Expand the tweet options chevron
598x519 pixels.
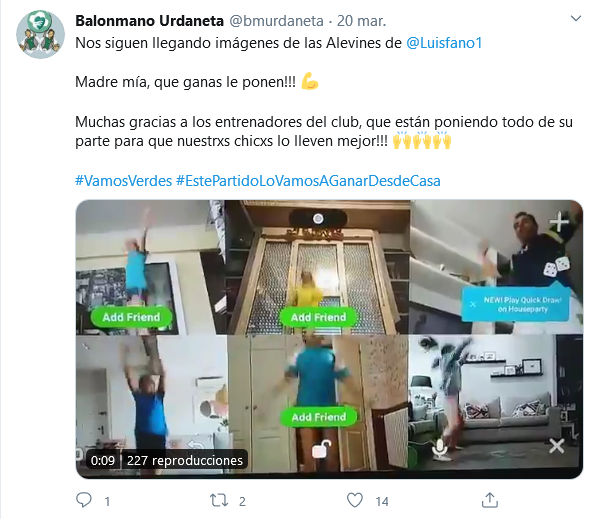coord(575,18)
